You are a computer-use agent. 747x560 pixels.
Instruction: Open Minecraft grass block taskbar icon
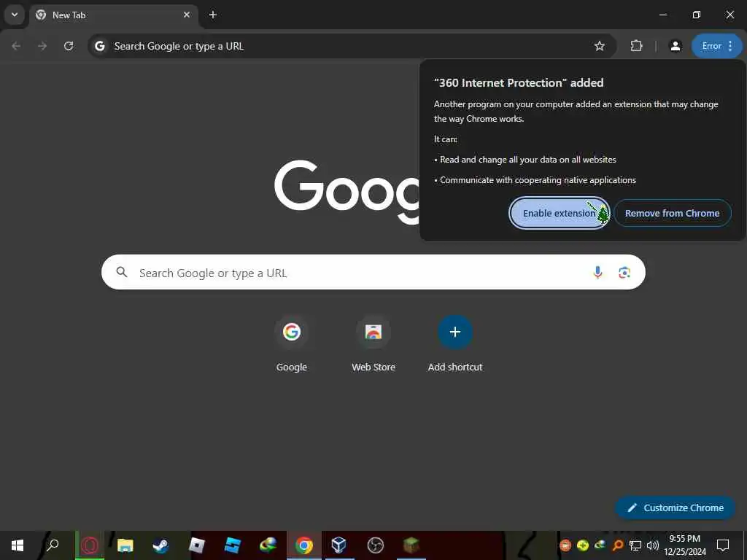coord(411,545)
